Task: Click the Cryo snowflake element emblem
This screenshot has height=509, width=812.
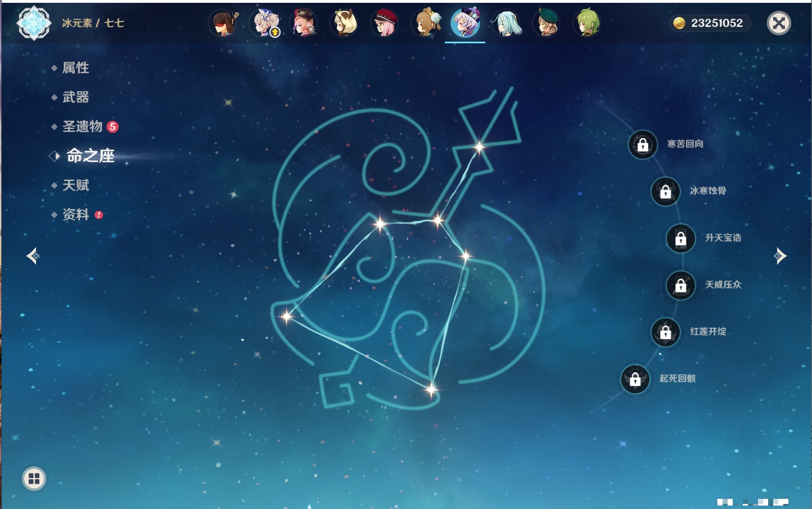Action: coord(34,23)
